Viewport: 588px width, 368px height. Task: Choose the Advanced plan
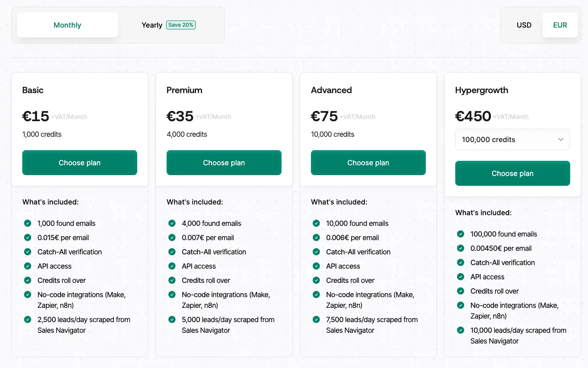coord(368,163)
